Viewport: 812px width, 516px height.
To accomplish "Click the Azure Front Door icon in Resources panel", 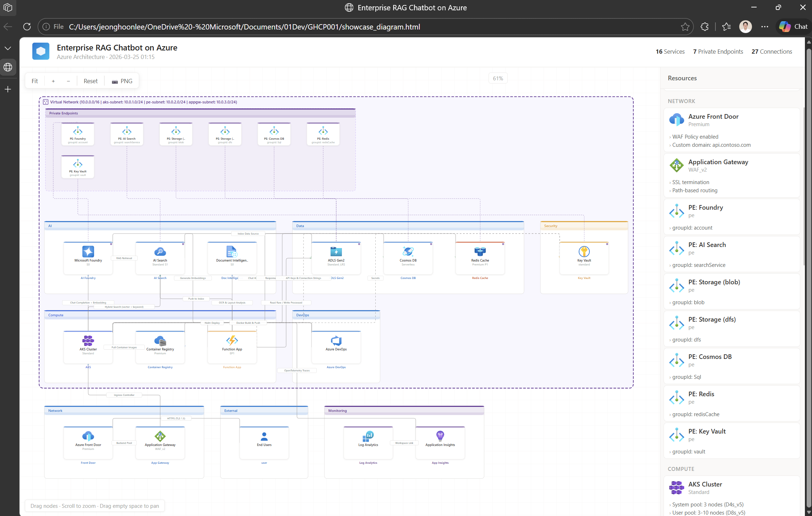I will [x=677, y=120].
